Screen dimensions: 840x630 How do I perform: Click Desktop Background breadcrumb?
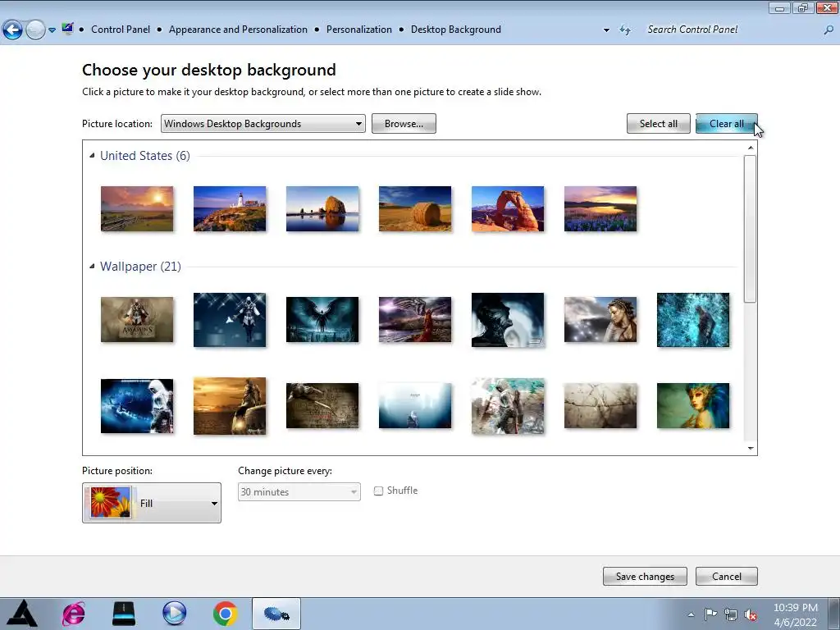coord(456,30)
